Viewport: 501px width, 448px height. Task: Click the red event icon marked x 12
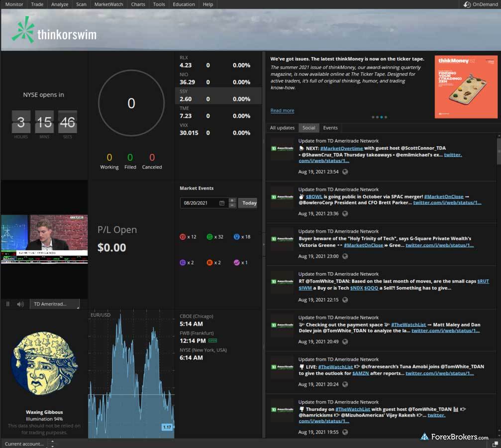183,236
